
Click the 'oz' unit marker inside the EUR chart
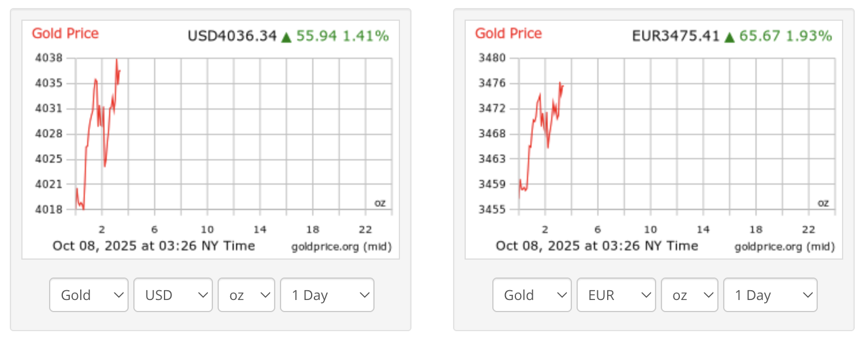tap(824, 202)
